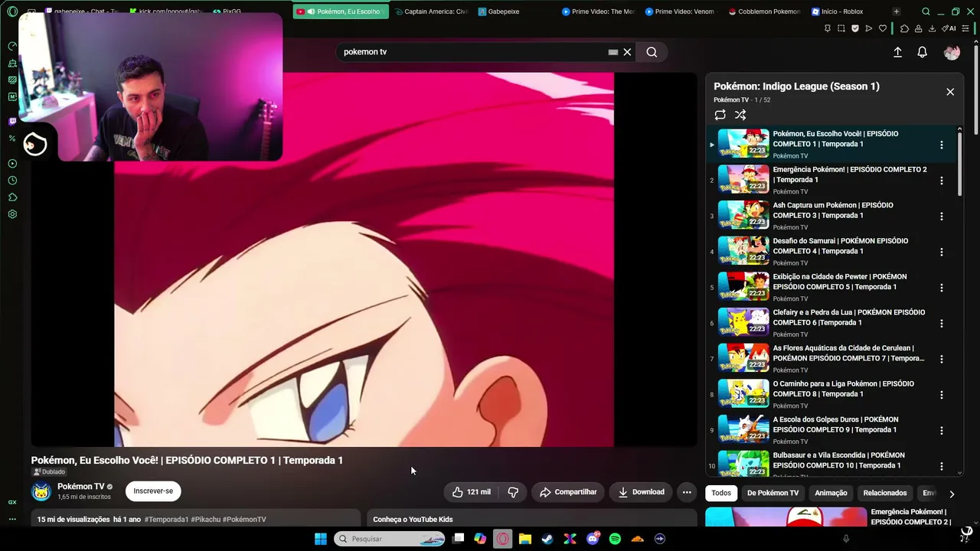Switch to Prime Video: Venom tab
Image resolution: width=980 pixels, height=551 pixels.
click(x=680, y=11)
